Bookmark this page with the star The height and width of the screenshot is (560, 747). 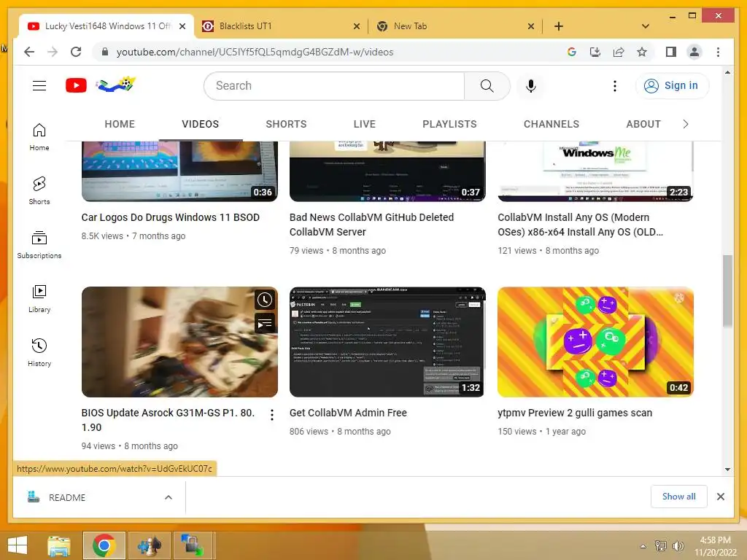(x=642, y=52)
